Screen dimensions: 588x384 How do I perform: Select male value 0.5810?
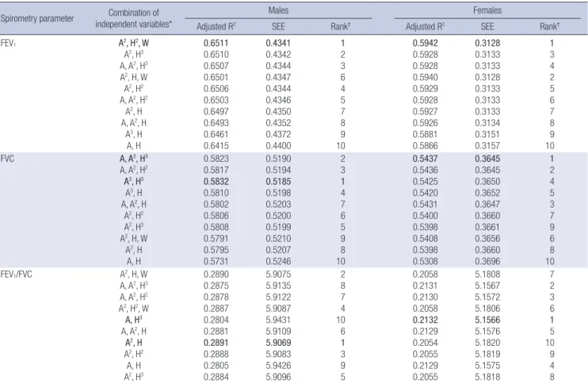216,193
